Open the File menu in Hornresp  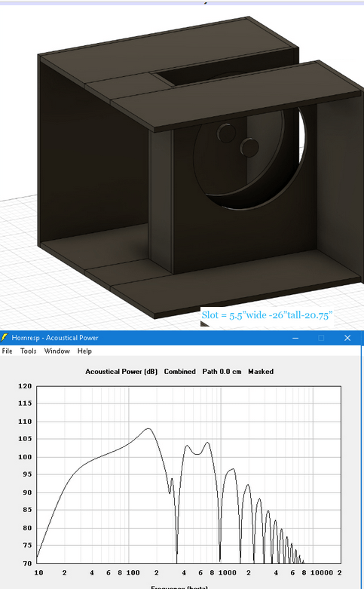point(7,351)
